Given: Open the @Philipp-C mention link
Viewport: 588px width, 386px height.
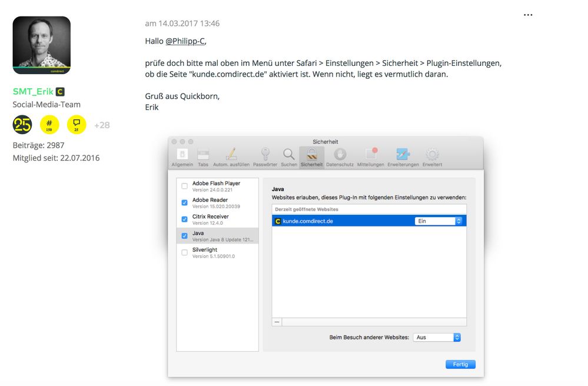Looking at the screenshot, I should point(185,41).
